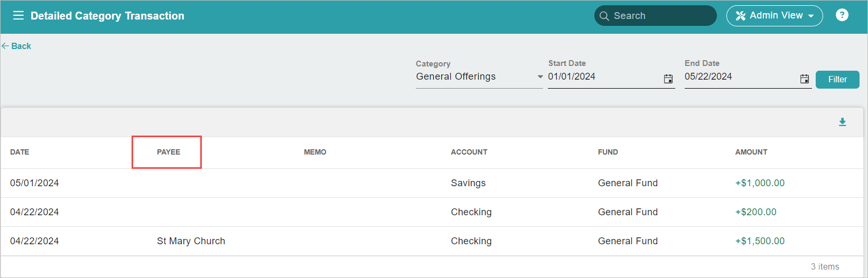
Task: Click General Fund in the +$200.00 row
Action: point(628,212)
